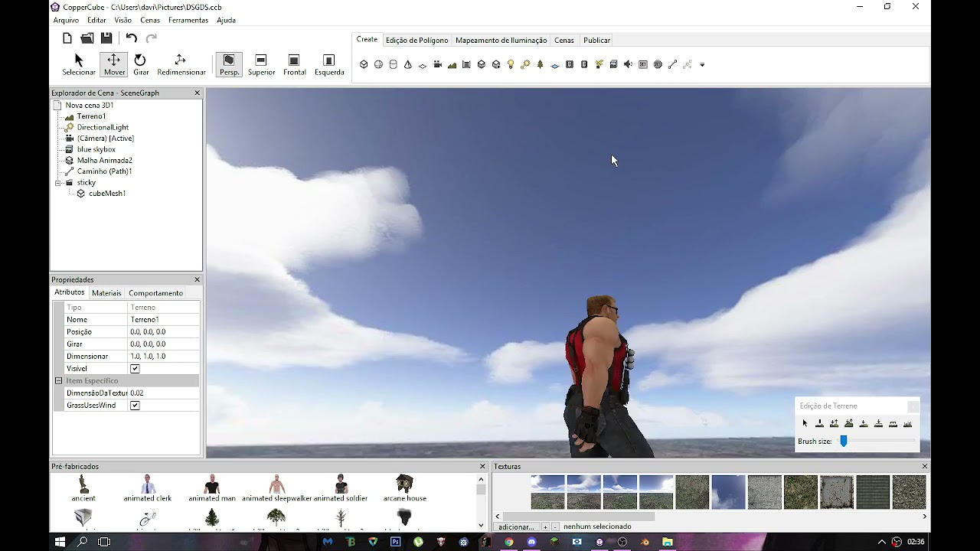The height and width of the screenshot is (551, 980).
Task: Open the Materiais properties tab
Action: coord(106,293)
